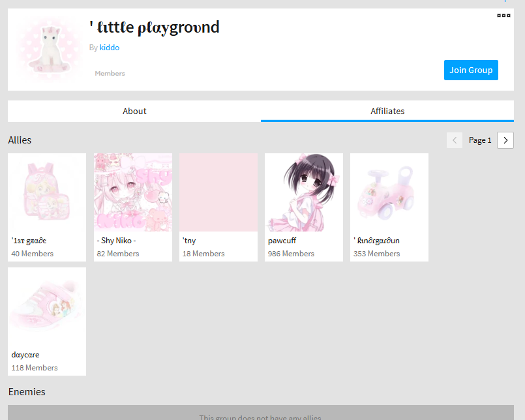The height and width of the screenshot is (420, 525).
Task: Click the group title 'little playground'
Action: click(155, 27)
